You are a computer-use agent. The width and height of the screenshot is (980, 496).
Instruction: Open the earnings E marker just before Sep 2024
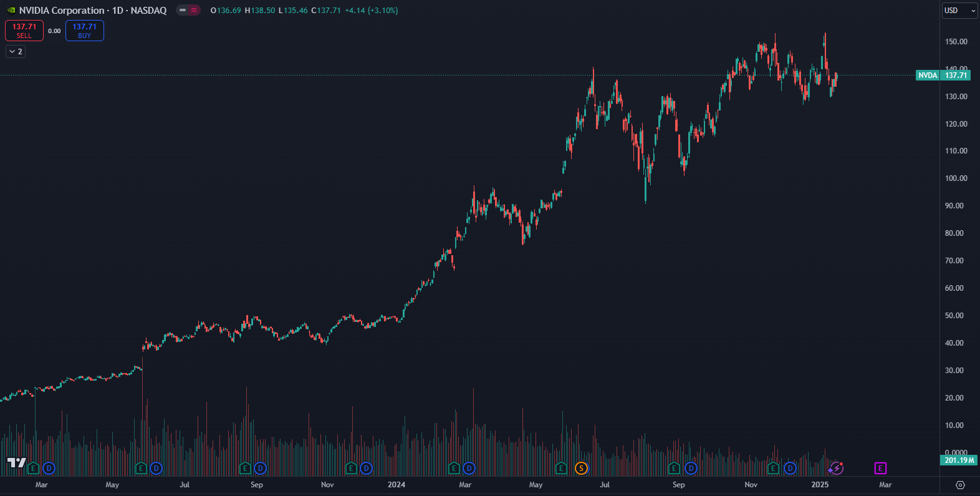pos(674,468)
